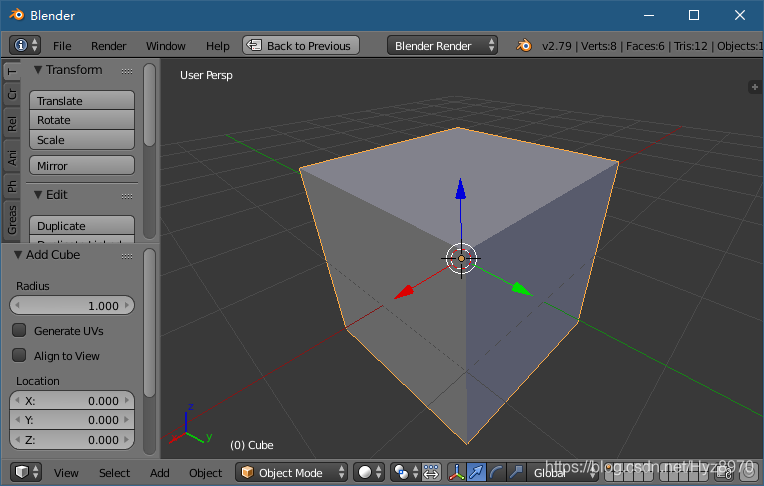This screenshot has height=486, width=764.
Task: Open the 3D View's View menu
Action: (x=66, y=473)
